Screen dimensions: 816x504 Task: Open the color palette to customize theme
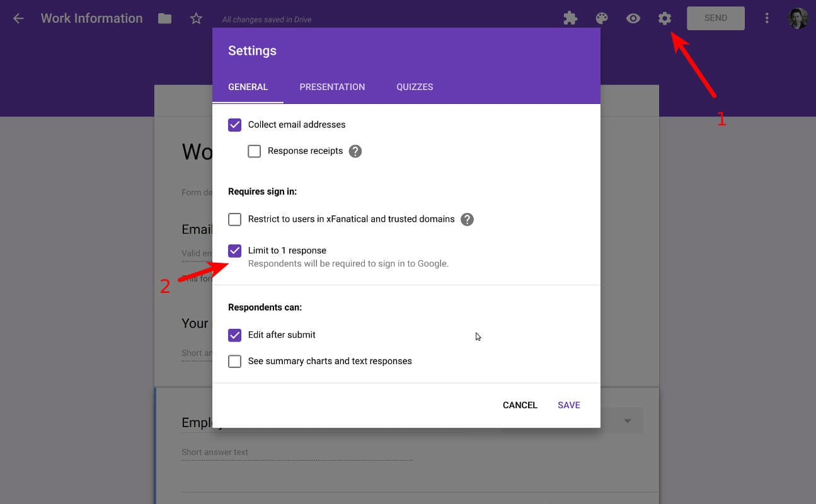coord(602,18)
